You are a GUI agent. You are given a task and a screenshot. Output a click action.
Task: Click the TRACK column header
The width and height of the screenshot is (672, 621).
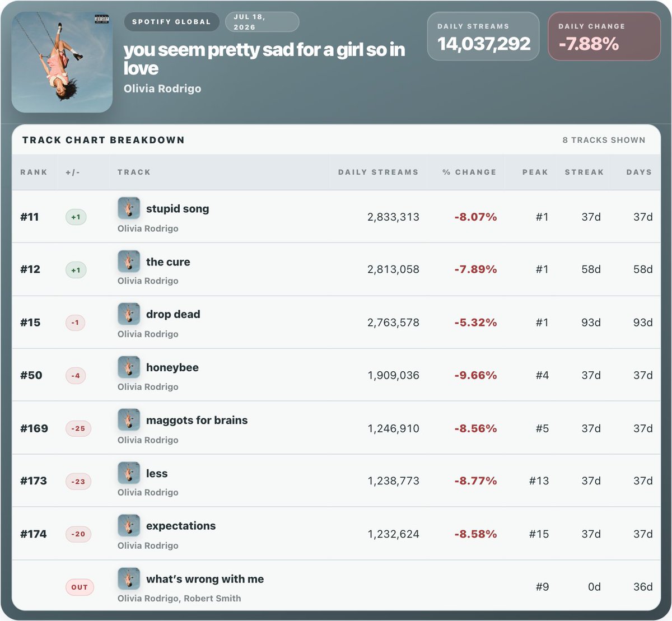(x=134, y=172)
